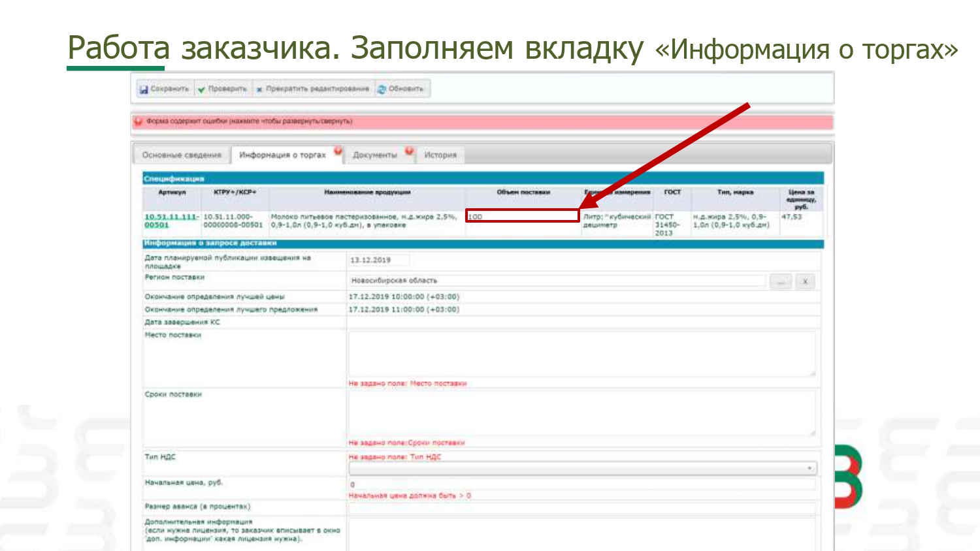This screenshot has width=980, height=551.
Task: Open the Тип НДС dropdown
Action: 582,468
